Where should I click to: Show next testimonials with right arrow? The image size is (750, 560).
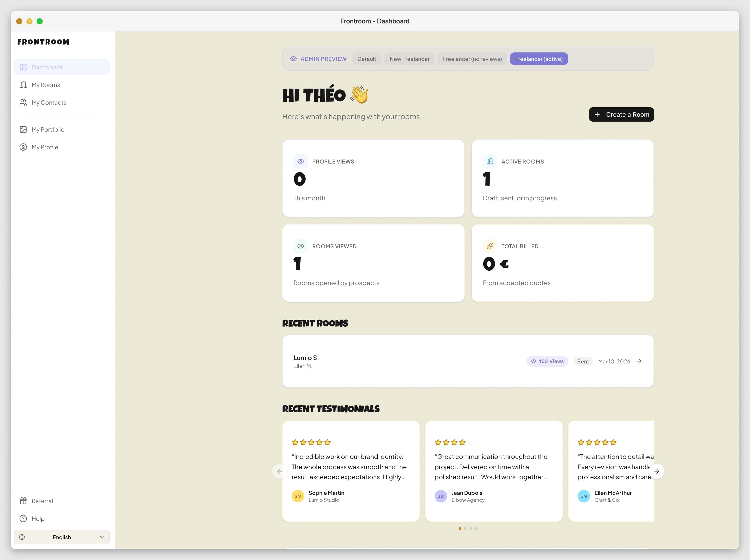(656, 471)
